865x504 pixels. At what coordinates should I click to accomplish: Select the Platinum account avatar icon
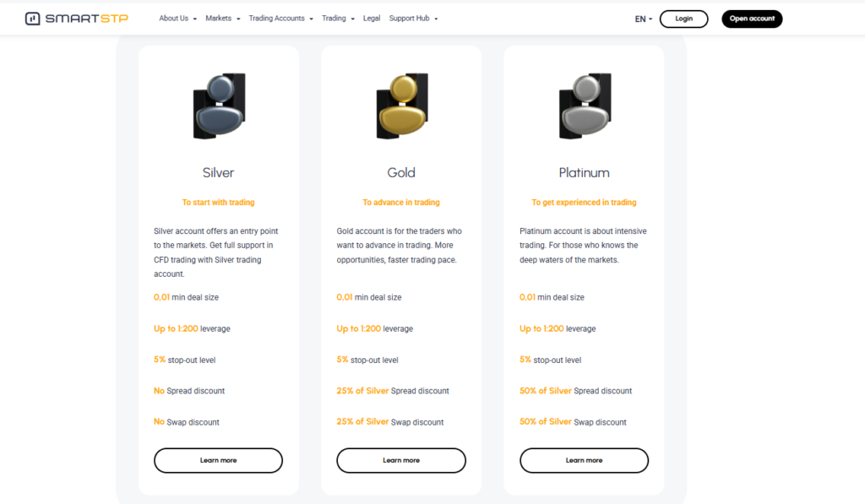tap(584, 105)
